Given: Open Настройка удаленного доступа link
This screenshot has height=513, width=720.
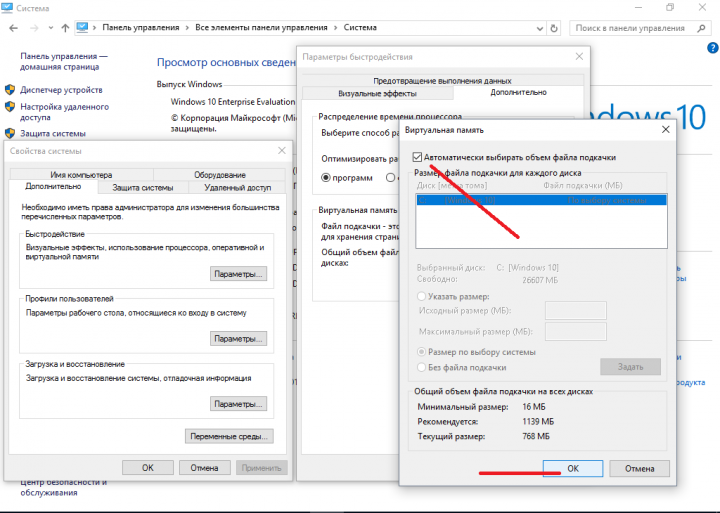Looking at the screenshot, I should click(x=64, y=112).
